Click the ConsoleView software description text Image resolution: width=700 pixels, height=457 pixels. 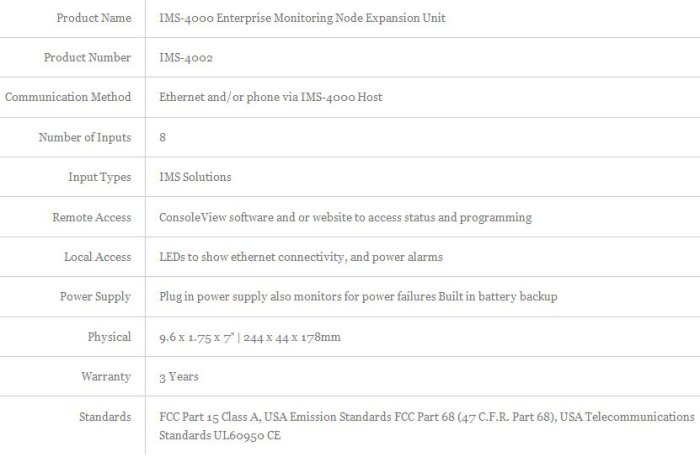pyautogui.click(x=345, y=217)
